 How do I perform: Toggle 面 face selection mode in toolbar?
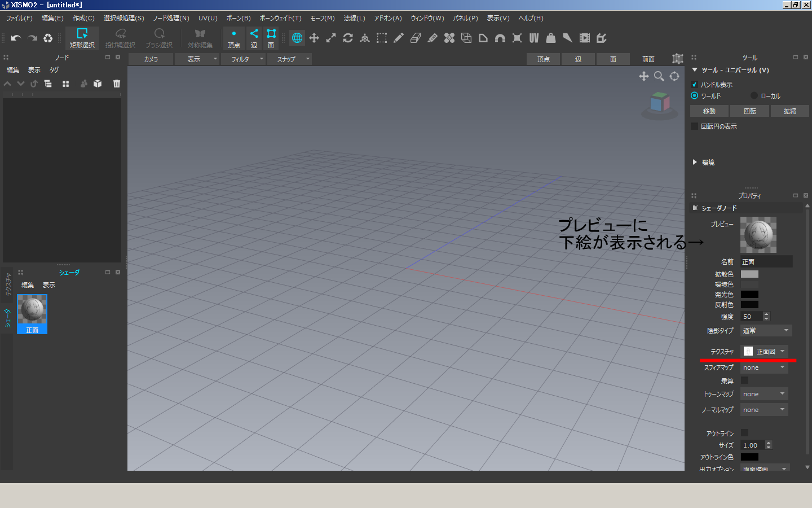pyautogui.click(x=271, y=38)
